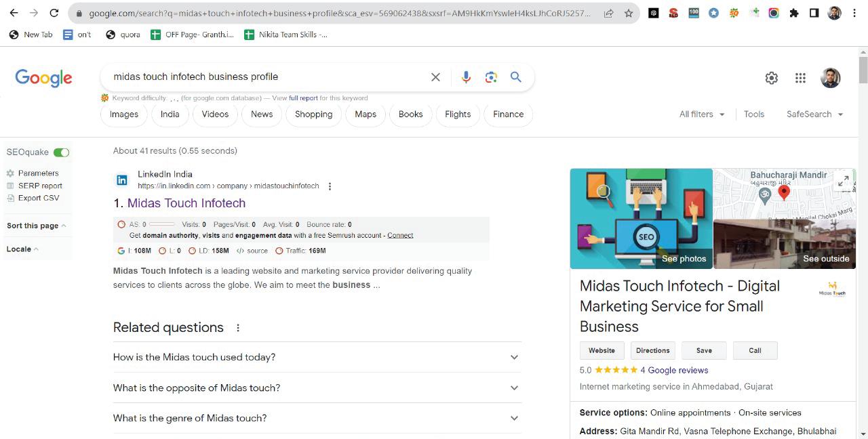
Task: Clear the search box text
Action: click(x=435, y=77)
